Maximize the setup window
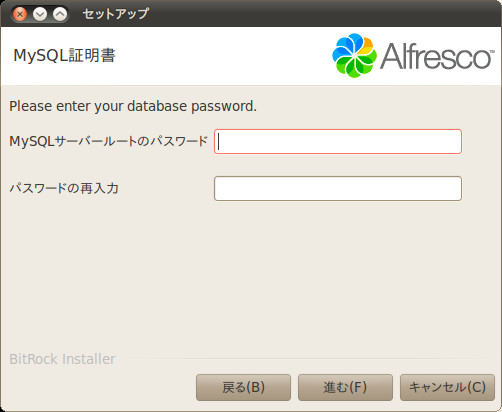Screen dimensions: 502x412 point(60,14)
